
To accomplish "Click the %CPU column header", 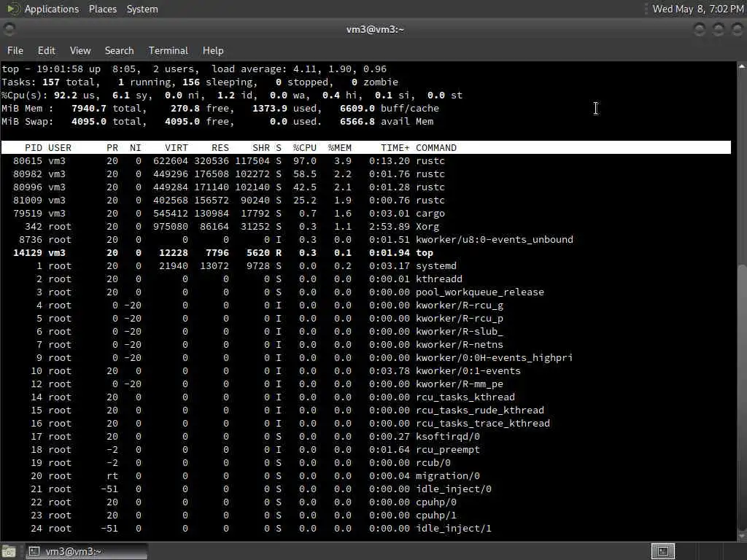I will 304,147.
